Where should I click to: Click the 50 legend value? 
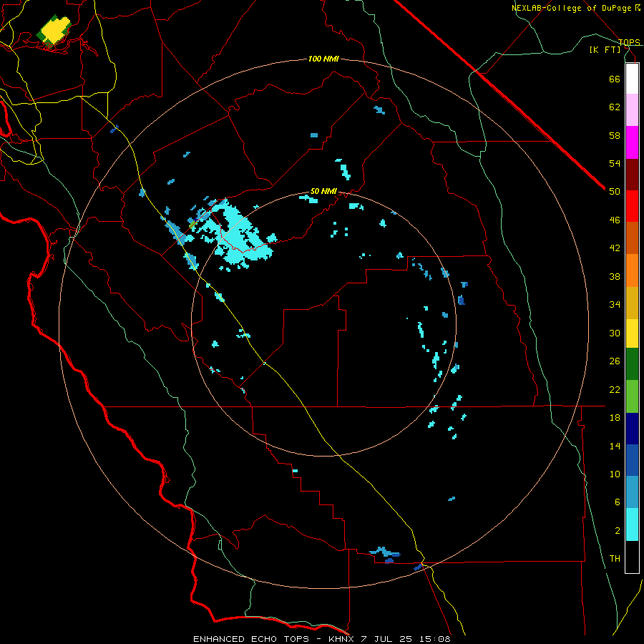coord(615,192)
